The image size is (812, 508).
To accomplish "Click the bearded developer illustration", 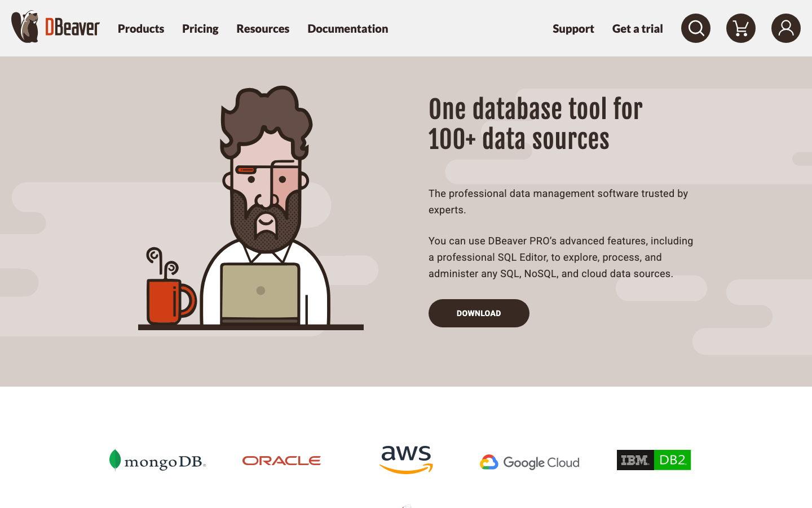I will tap(265, 205).
